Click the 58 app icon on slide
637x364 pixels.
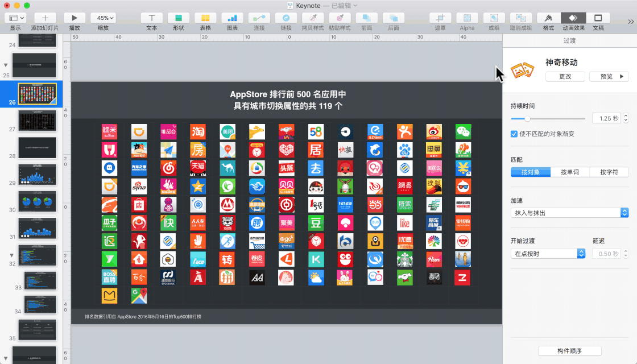[316, 131]
